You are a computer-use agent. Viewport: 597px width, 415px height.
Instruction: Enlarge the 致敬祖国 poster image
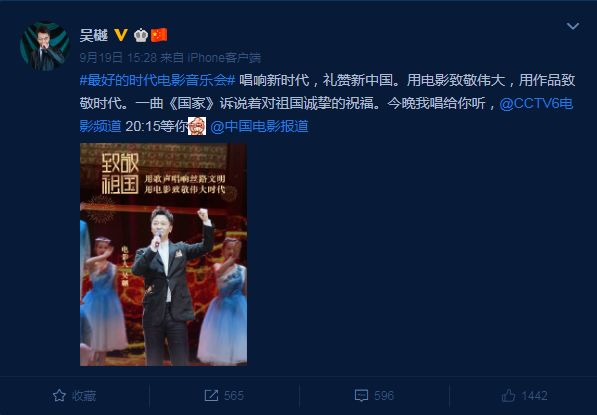pos(163,254)
